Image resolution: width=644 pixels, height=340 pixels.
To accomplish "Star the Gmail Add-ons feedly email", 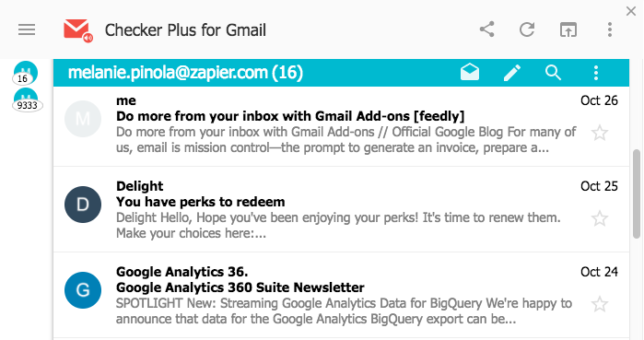I will coord(600,133).
